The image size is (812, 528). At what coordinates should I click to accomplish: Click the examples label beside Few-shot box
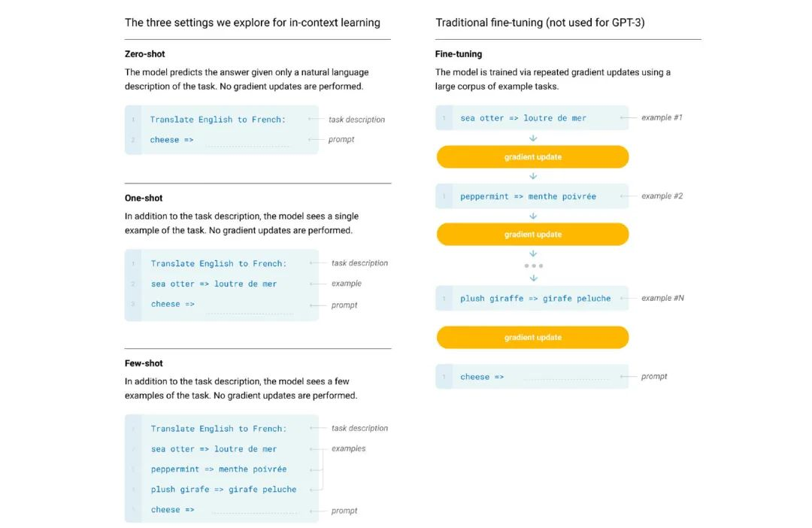[349, 448]
